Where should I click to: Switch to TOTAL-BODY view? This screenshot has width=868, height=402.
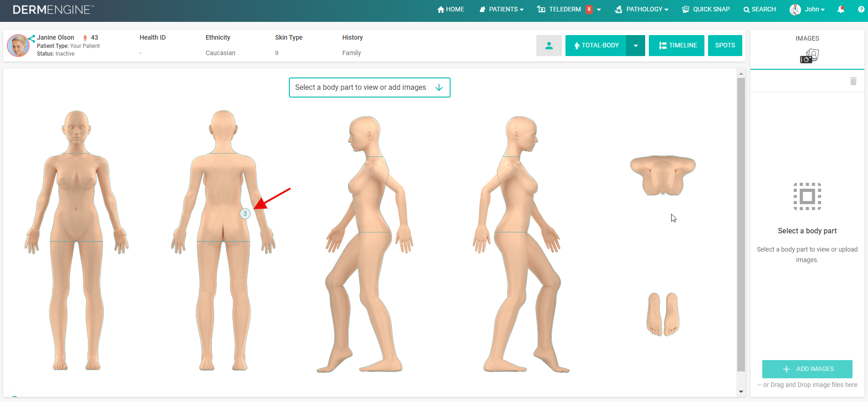(x=596, y=46)
